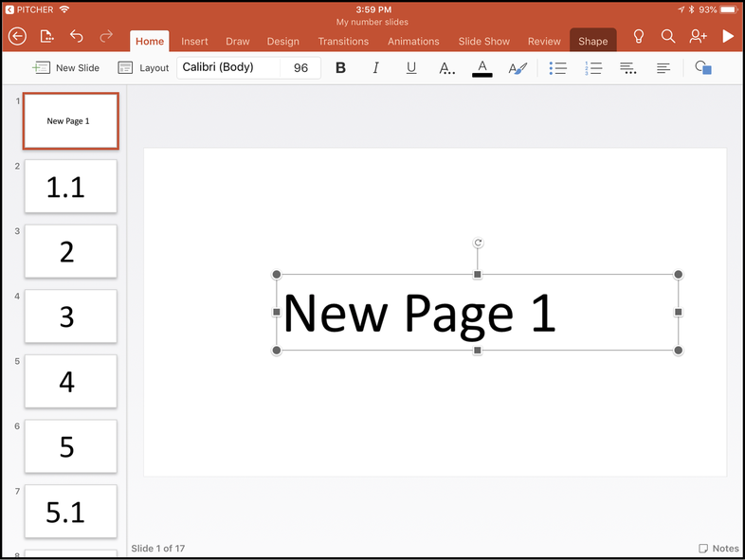Search the presentation with magnifier icon

point(668,36)
